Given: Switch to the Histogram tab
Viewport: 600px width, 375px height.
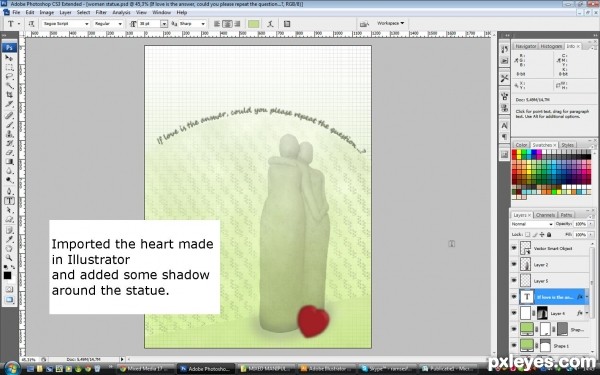Looking at the screenshot, I should [551, 46].
